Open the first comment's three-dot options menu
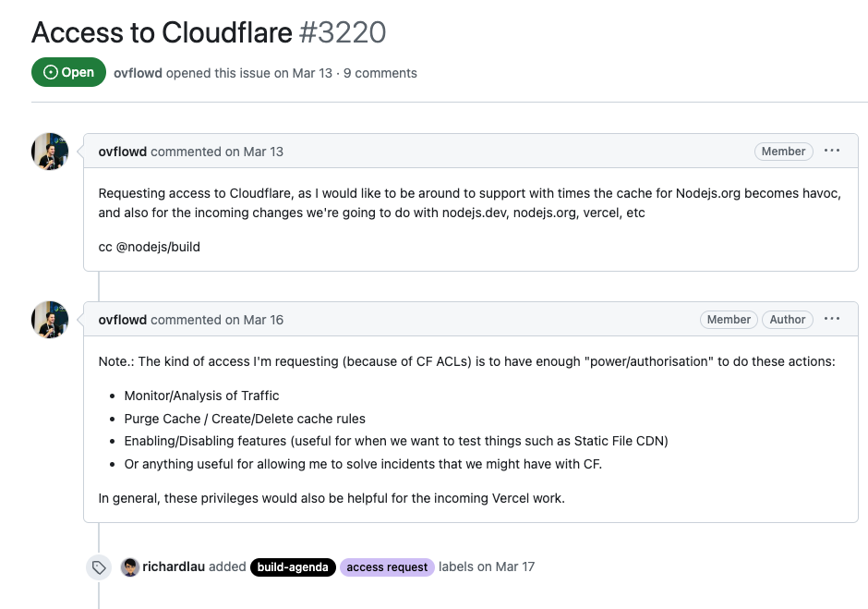The image size is (868, 609). [x=832, y=151]
